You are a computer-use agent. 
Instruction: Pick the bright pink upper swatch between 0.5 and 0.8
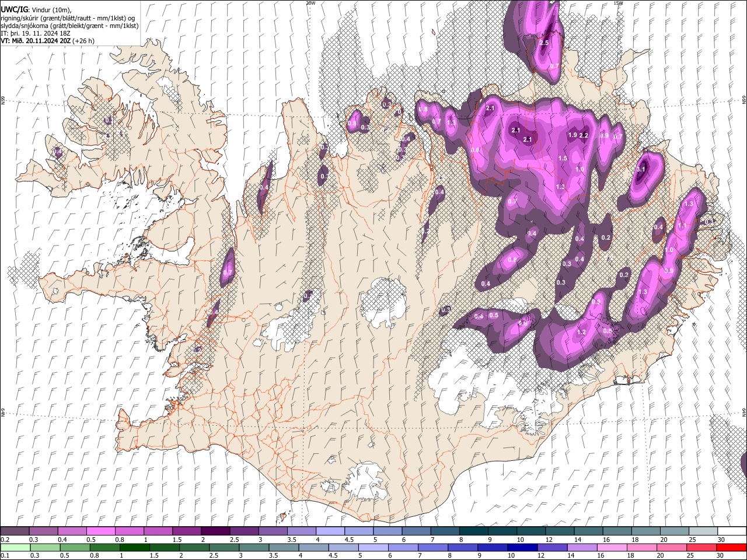click(x=101, y=531)
